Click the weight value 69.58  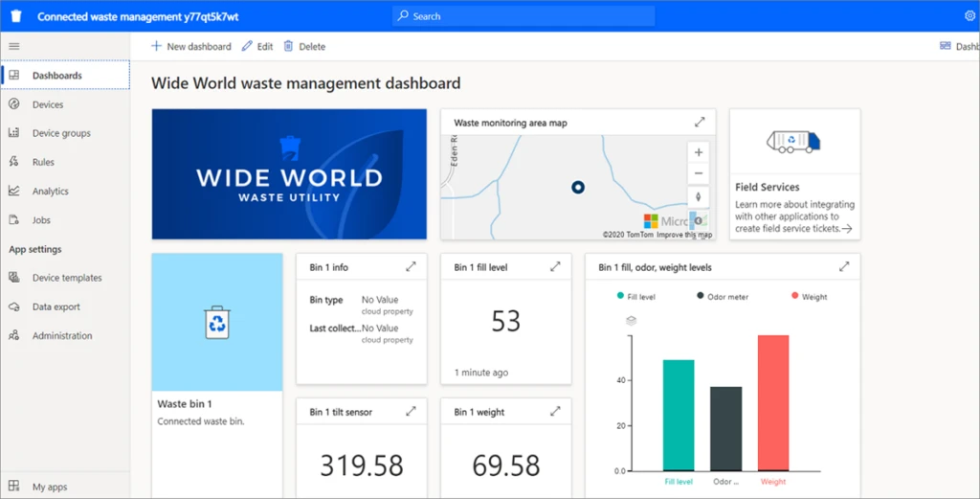pos(505,465)
